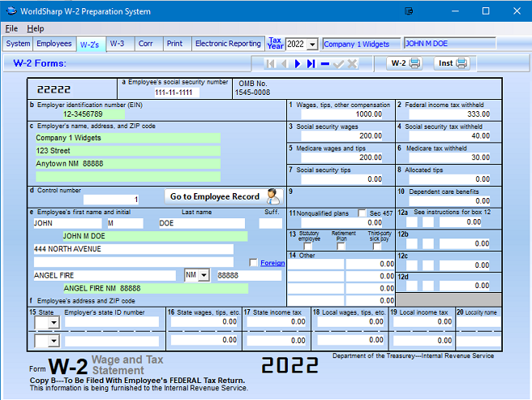The width and height of the screenshot is (532, 400).
Task: Print instructions with the Inst button
Action: click(453, 63)
